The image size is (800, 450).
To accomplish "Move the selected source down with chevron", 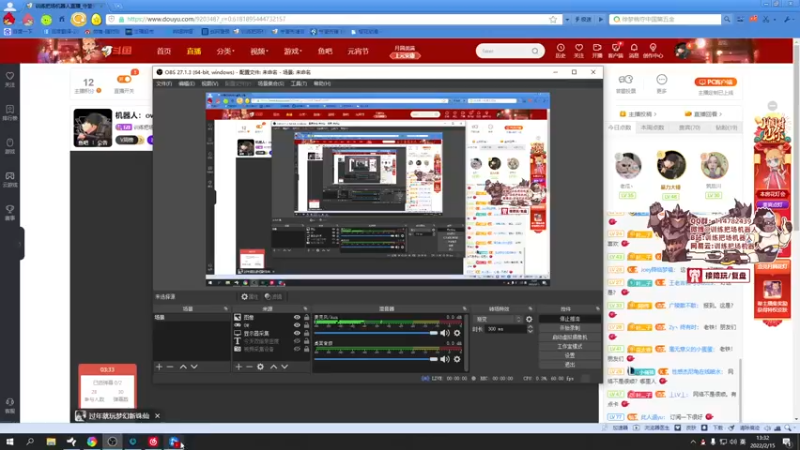I will (x=285, y=366).
